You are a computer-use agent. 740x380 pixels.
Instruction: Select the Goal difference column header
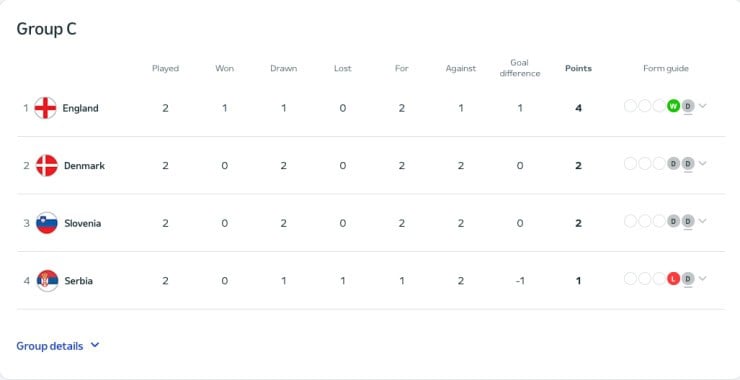coord(520,68)
